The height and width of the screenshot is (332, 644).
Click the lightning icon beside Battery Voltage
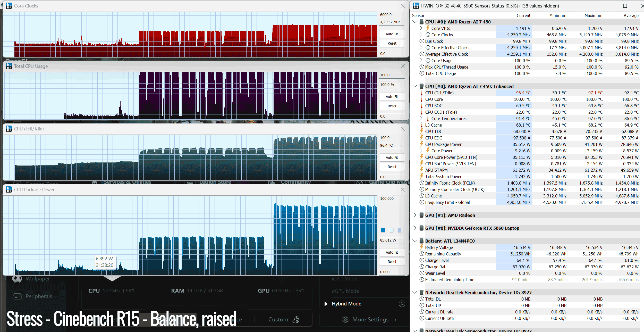tap(422, 247)
